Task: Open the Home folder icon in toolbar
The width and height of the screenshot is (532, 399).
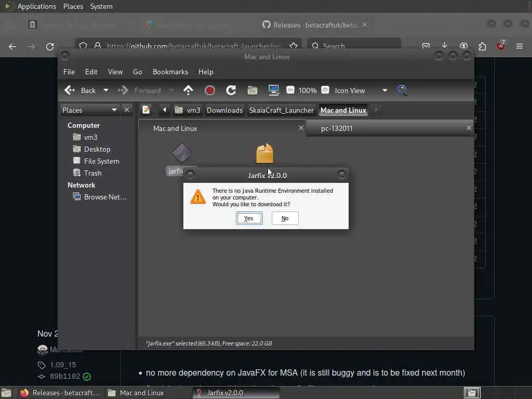Action: click(252, 90)
